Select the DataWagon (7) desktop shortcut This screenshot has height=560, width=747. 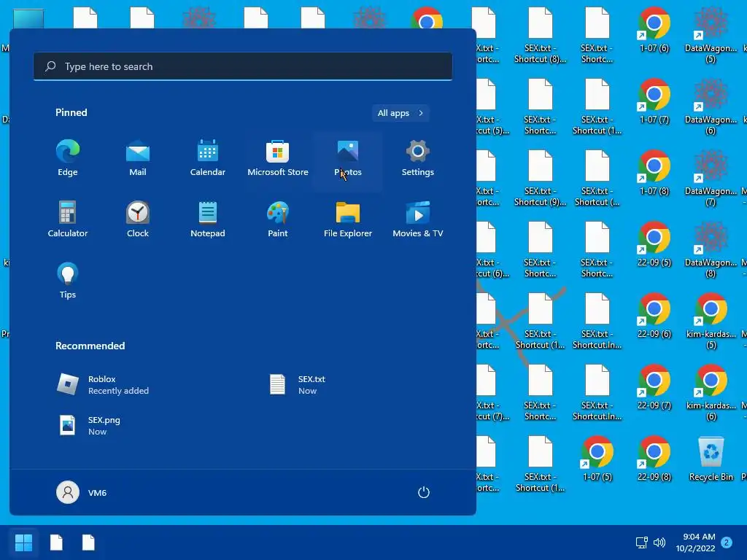click(711, 178)
